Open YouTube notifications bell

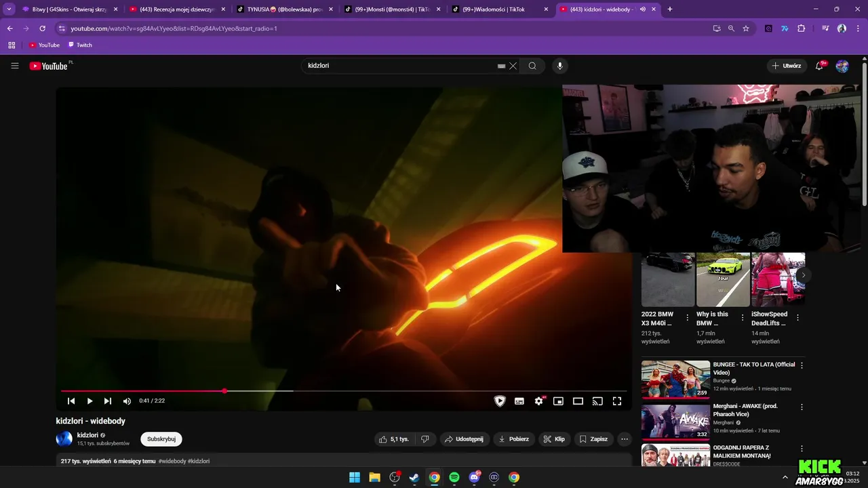pos(819,66)
